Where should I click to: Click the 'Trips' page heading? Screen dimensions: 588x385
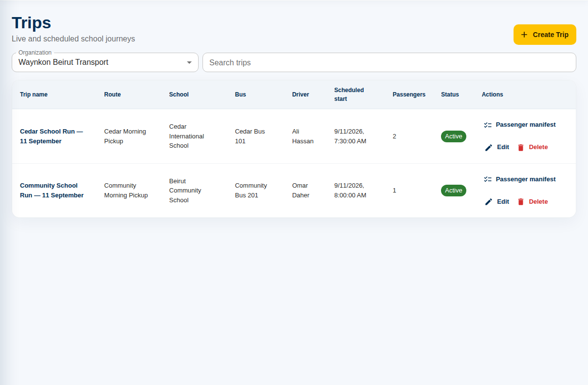32,23
